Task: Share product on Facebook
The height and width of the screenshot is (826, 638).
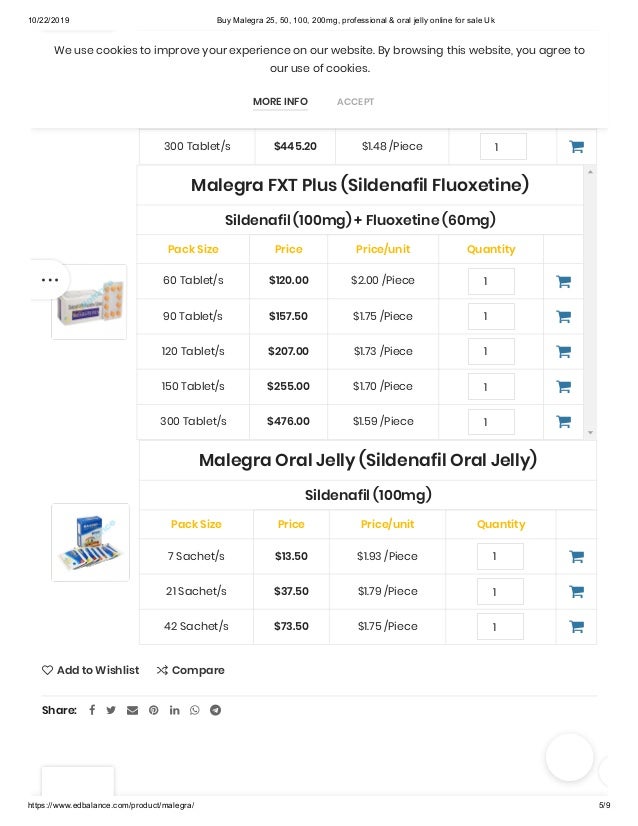Action: [92, 710]
